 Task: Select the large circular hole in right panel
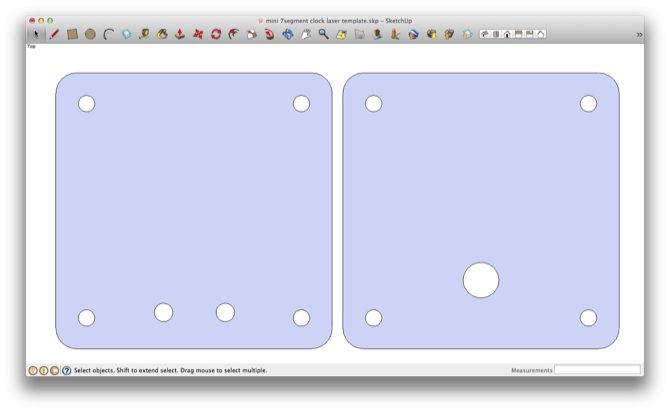click(481, 280)
